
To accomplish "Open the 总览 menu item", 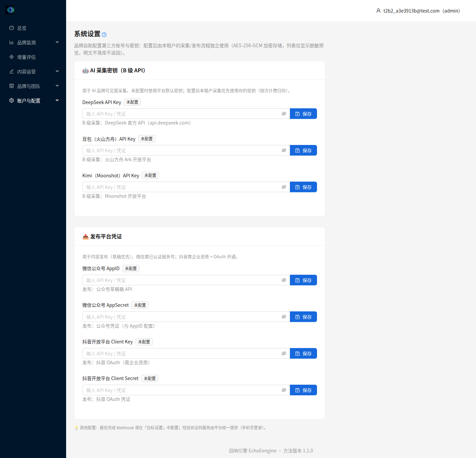I will click(x=33, y=28).
